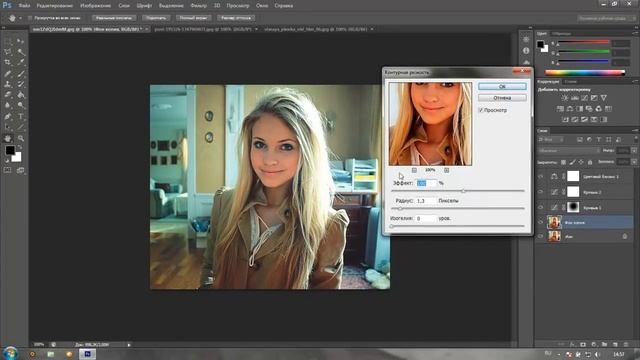Select the Paint Bucket tool
640x360 pixels.
20,95
